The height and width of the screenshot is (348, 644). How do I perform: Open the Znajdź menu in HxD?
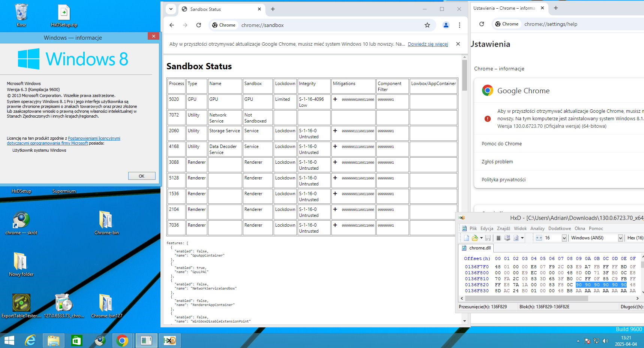click(x=503, y=229)
